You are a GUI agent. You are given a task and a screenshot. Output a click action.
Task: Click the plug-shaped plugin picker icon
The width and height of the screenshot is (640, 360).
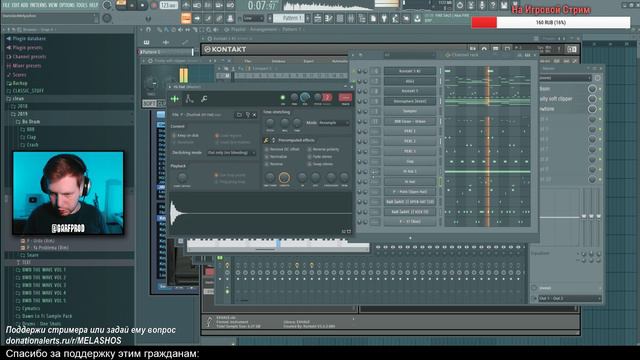tap(384, 18)
